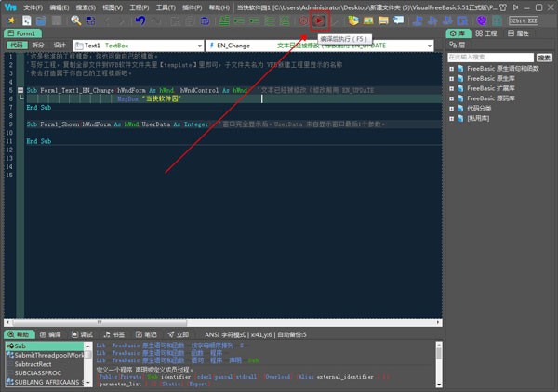Click the 搜索 button in library panel
Screen dimensions: 558x392
click(x=546, y=57)
